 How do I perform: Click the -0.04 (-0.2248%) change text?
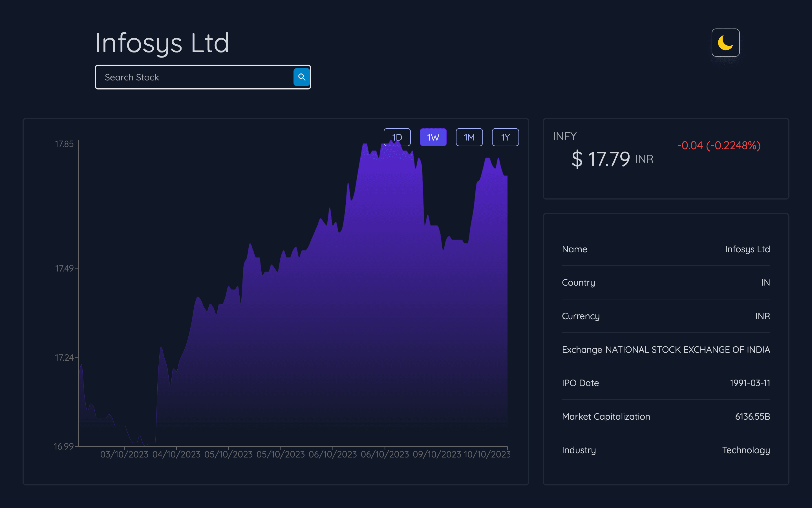tap(719, 145)
